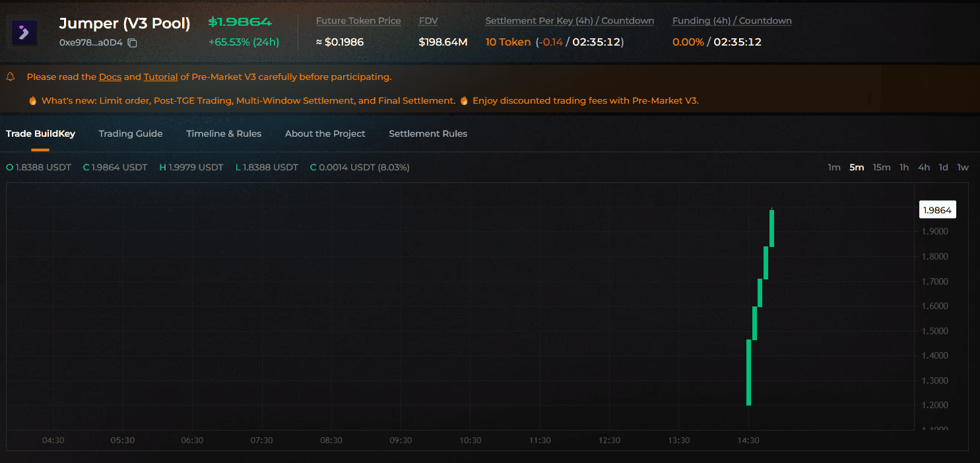Click the +65.53% (24h) change text

pyautogui.click(x=244, y=42)
